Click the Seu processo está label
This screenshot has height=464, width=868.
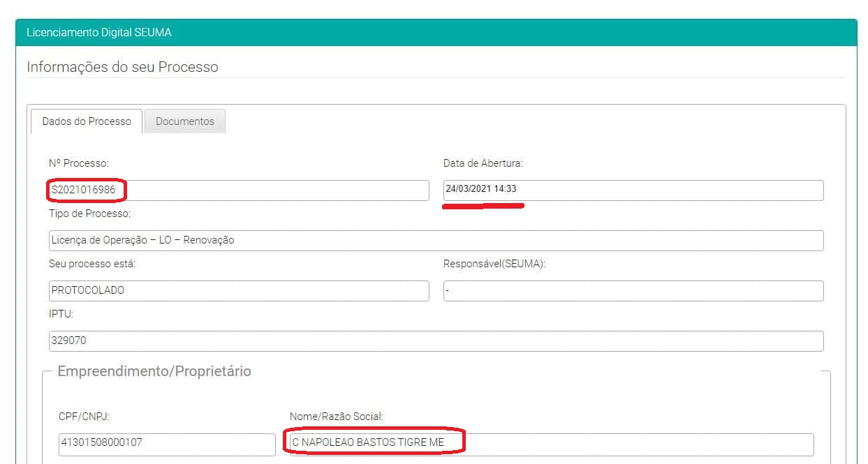(91, 264)
